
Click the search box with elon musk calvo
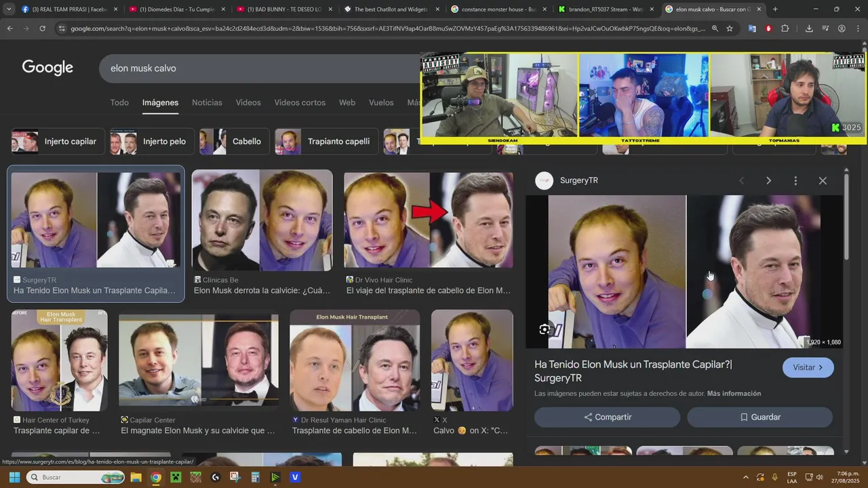coord(261,68)
